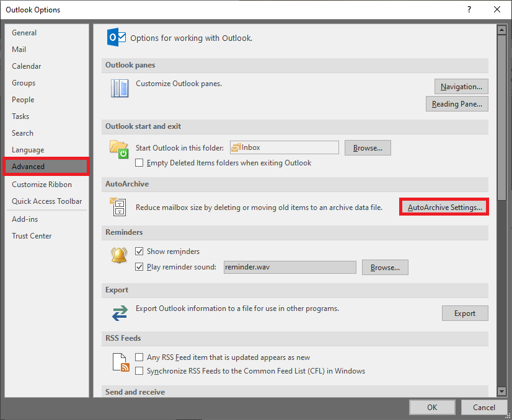Screen dimensions: 512x420
Task: Click the Reduce mailbox size description text
Action: click(259, 208)
